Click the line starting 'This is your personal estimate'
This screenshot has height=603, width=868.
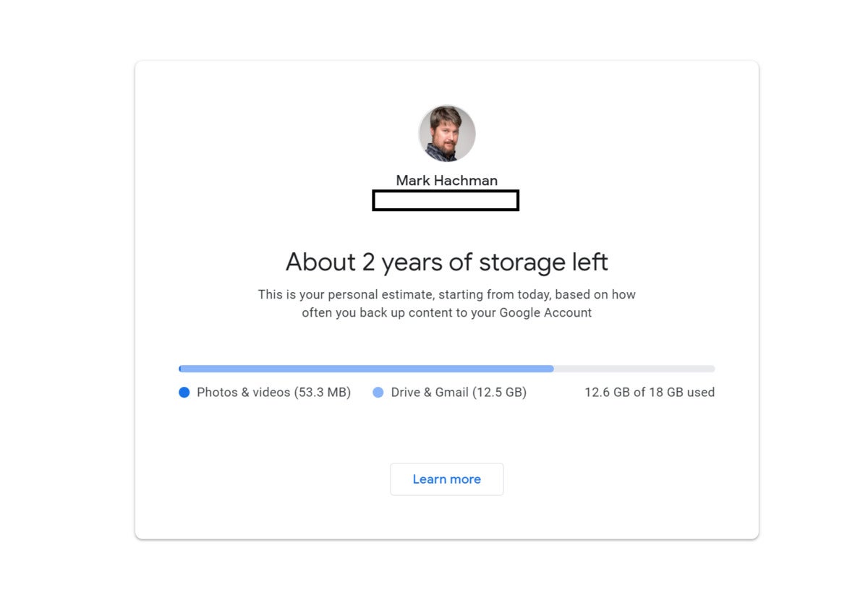(447, 295)
